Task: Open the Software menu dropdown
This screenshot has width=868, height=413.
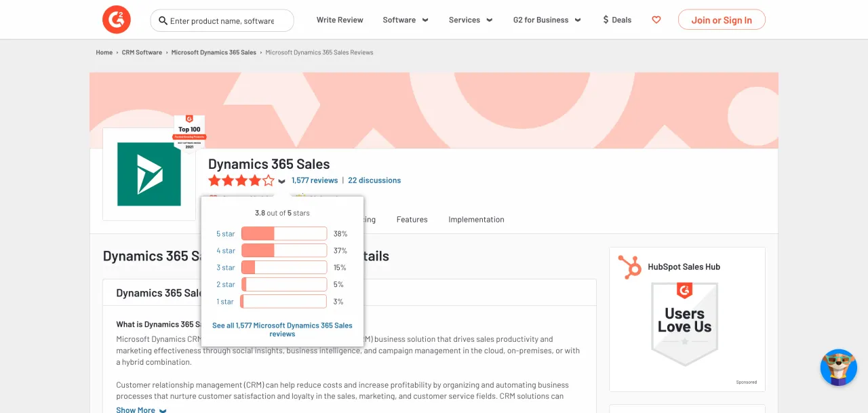Action: (x=406, y=20)
